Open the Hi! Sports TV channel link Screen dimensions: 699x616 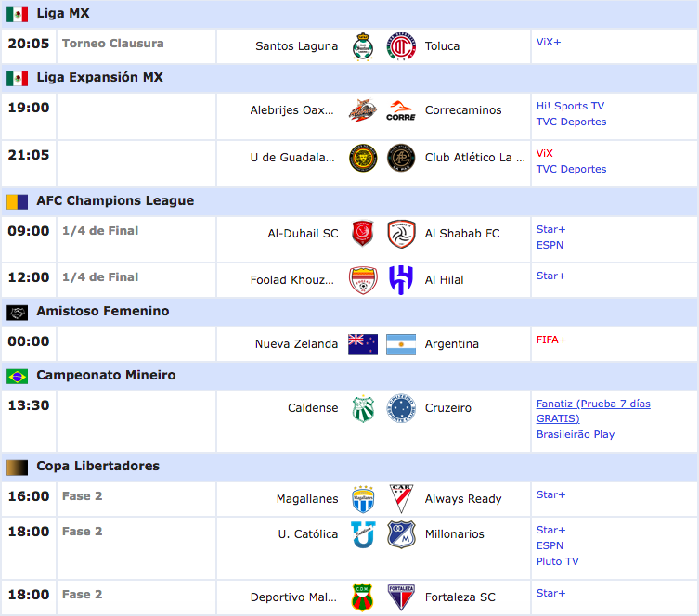(570, 106)
